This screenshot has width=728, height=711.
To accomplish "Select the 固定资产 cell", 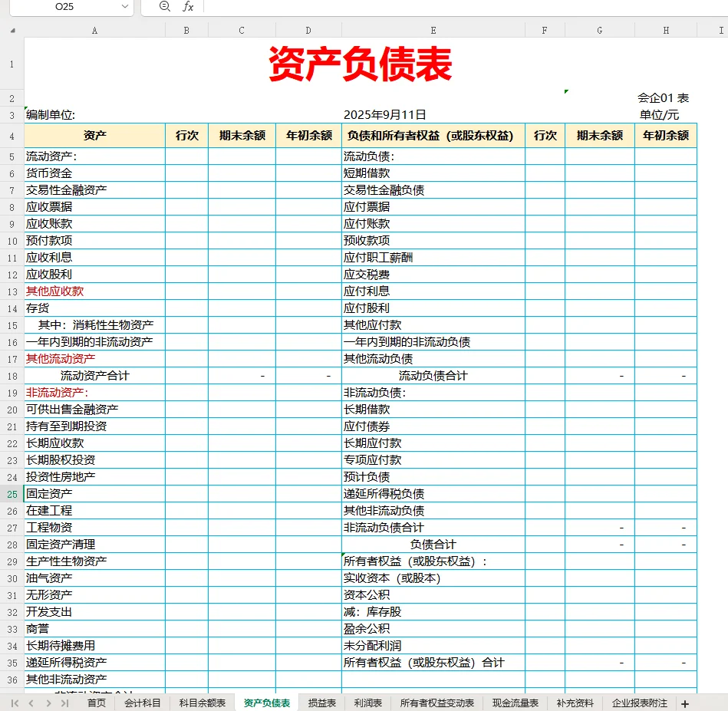I will [94, 494].
